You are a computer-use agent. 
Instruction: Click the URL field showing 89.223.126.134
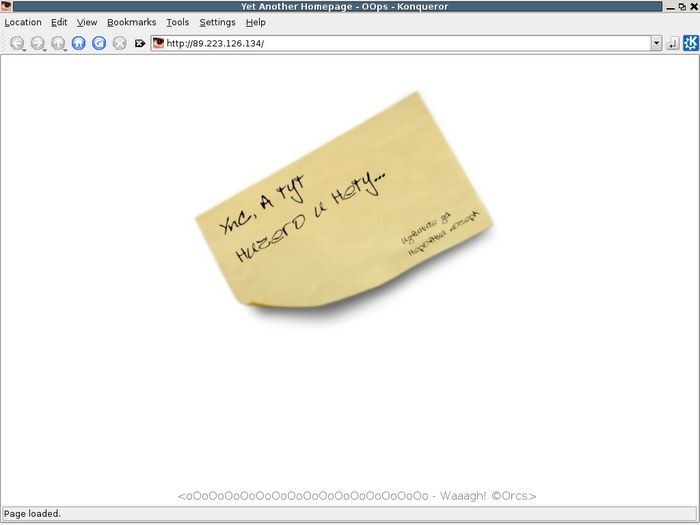pyautogui.click(x=400, y=44)
